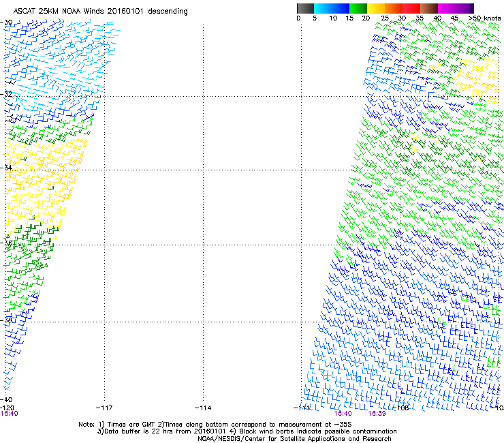Click the '-120' longitude label
504x443 pixels.
coord(7,408)
